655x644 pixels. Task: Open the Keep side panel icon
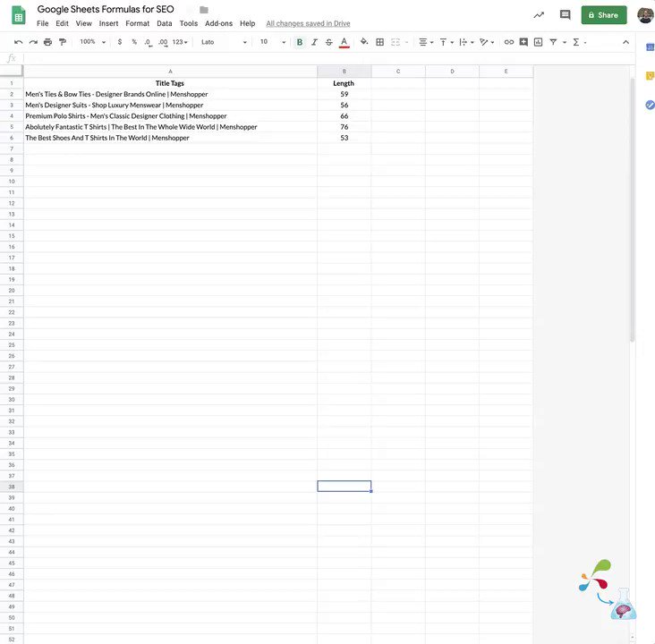tap(650, 76)
